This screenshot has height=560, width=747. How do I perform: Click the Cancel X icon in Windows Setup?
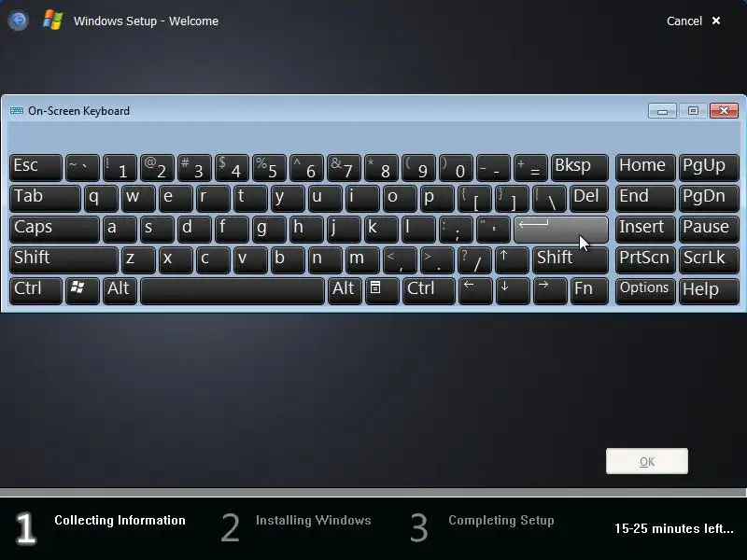click(715, 21)
